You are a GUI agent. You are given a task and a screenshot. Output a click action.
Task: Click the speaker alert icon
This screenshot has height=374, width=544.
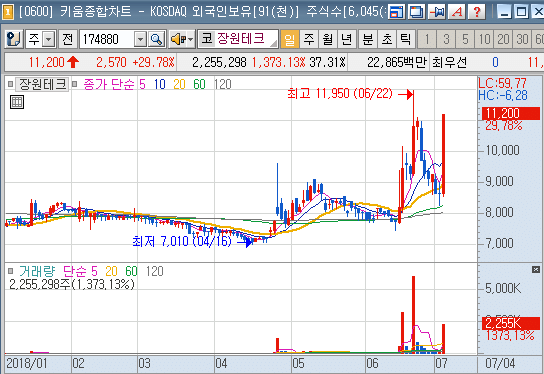(177, 39)
